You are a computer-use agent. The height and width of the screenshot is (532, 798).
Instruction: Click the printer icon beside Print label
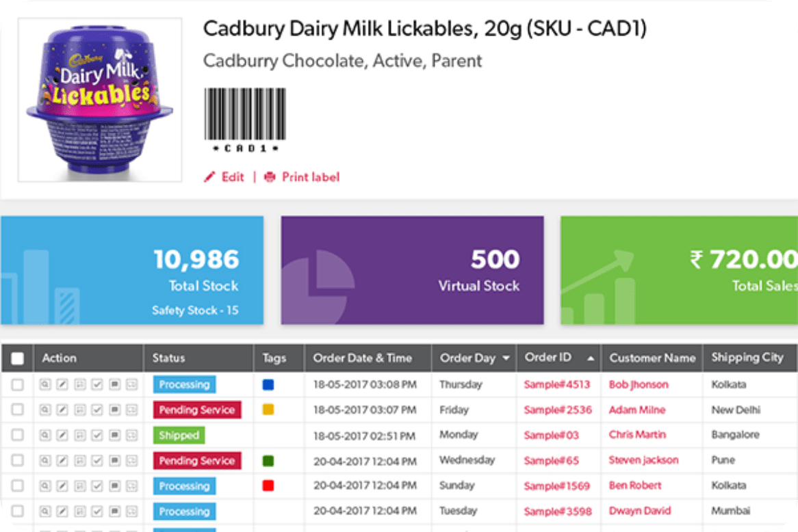click(x=269, y=177)
